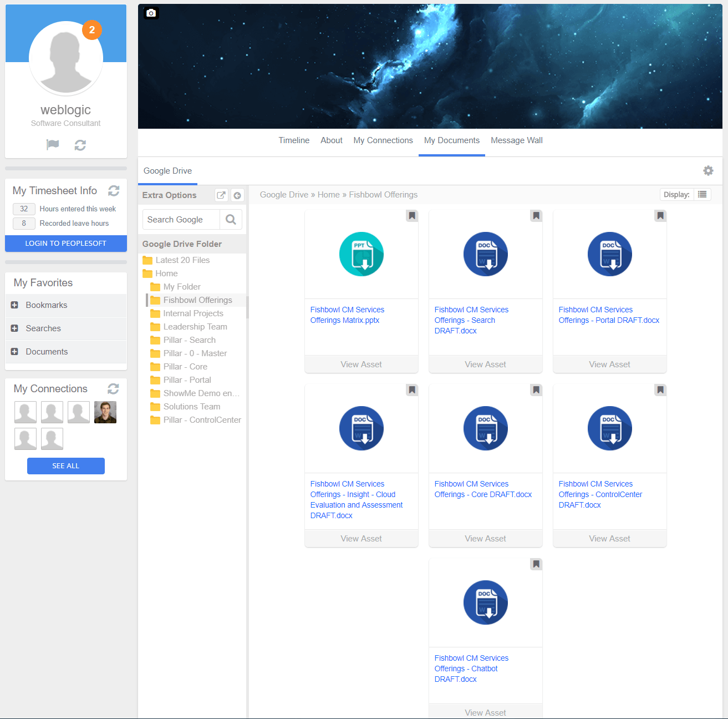The image size is (728, 719).
Task: Switch to My Connections tab
Action: tap(383, 140)
